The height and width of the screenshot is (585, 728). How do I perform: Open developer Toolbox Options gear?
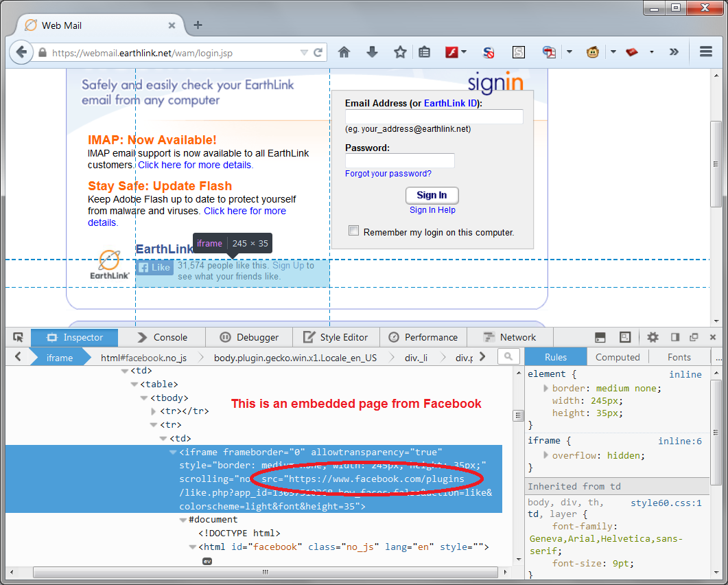point(653,337)
